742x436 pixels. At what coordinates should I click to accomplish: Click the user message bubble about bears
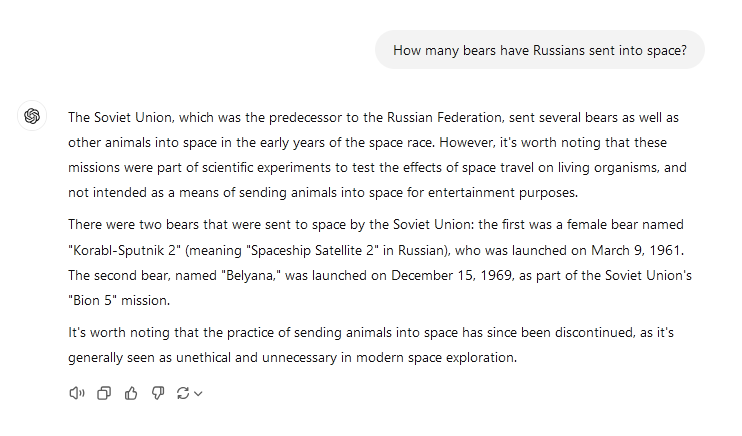click(539, 50)
